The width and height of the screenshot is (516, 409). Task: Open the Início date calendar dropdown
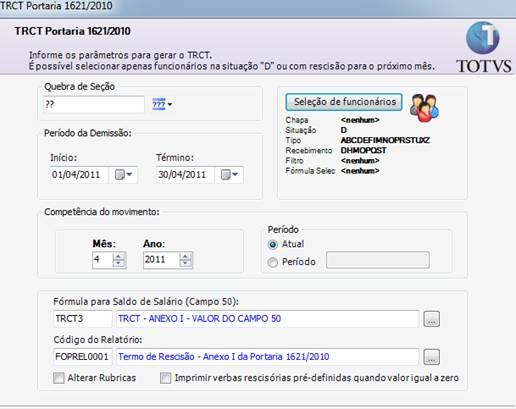123,175
